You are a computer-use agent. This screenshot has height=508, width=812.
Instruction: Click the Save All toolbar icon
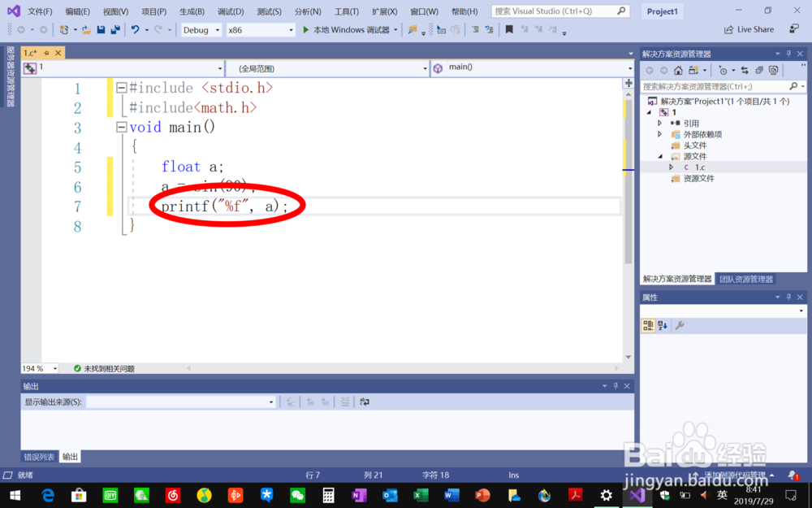click(115, 30)
